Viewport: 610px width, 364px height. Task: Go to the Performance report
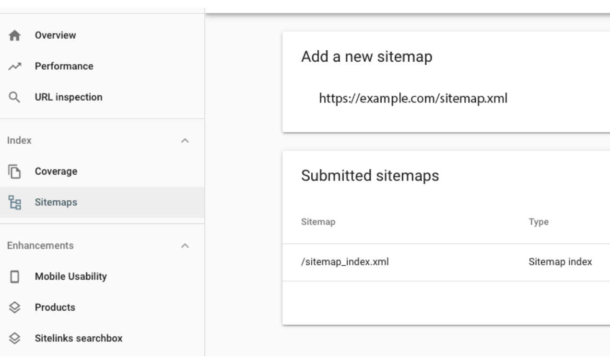tap(102, 66)
